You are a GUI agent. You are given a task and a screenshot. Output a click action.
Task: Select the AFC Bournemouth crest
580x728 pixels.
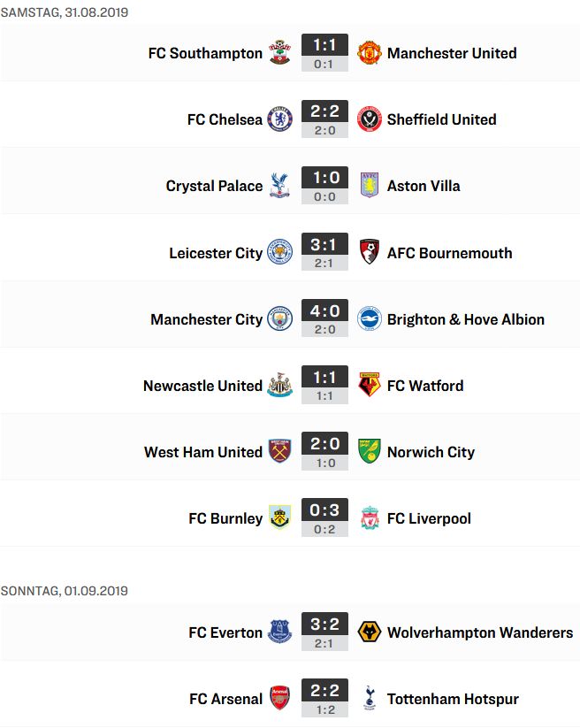pos(370,253)
